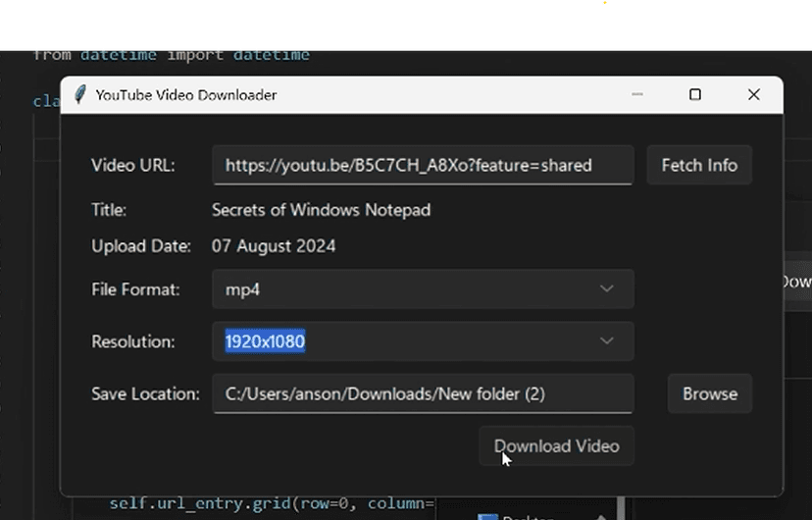Click the datetime import line in code editor
812x520 pixels.
pyautogui.click(x=172, y=55)
